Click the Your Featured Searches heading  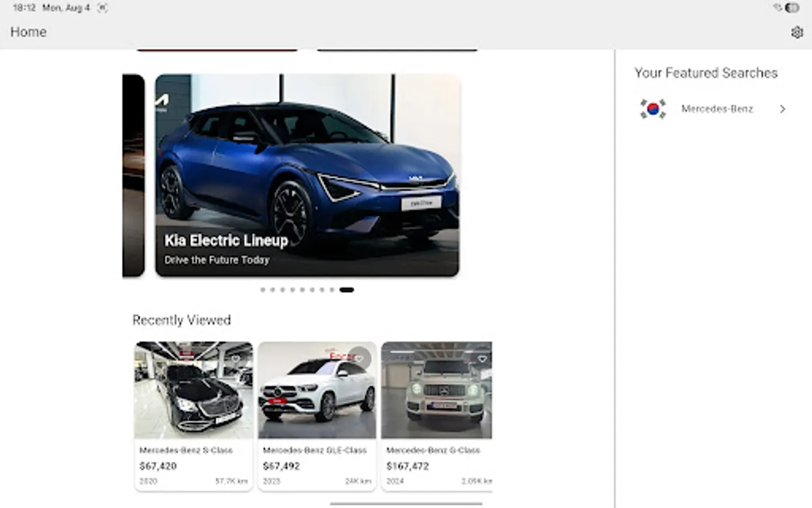click(706, 73)
